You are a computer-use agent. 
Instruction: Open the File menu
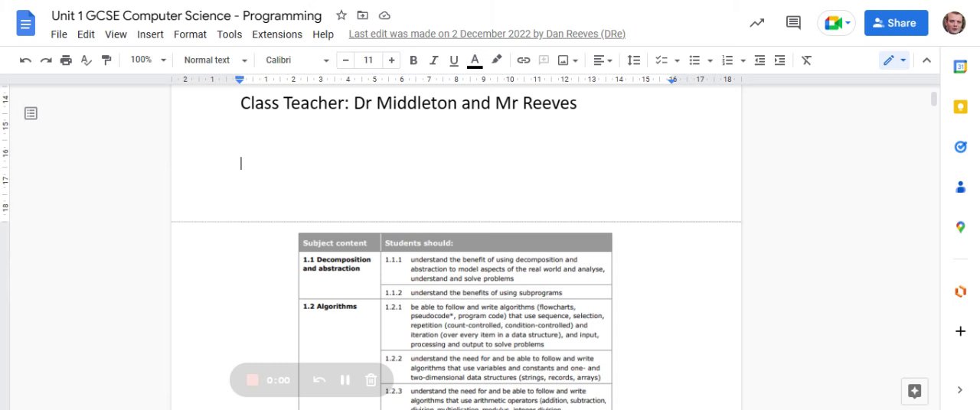pyautogui.click(x=59, y=34)
